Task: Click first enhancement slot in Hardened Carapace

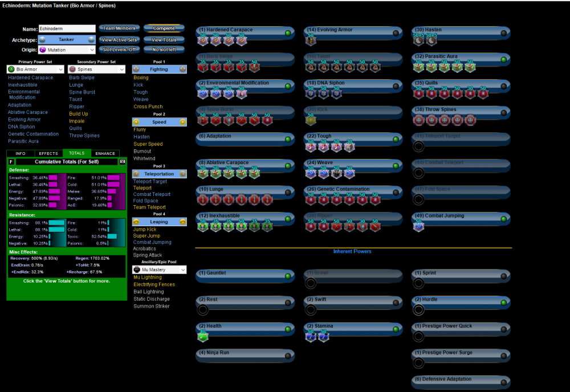Action: [x=203, y=40]
